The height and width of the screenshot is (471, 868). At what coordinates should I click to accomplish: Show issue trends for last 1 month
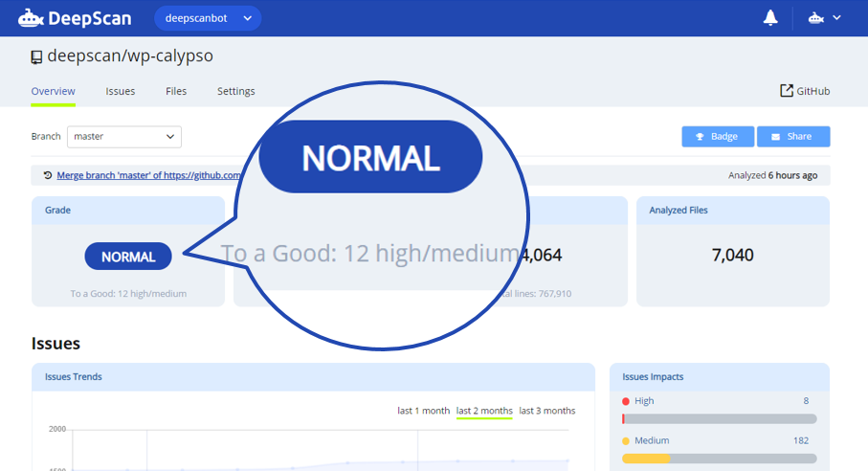click(424, 411)
